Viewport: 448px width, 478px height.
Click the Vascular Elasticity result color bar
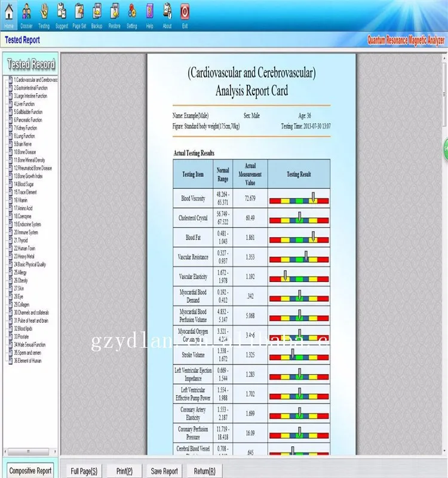(x=299, y=279)
